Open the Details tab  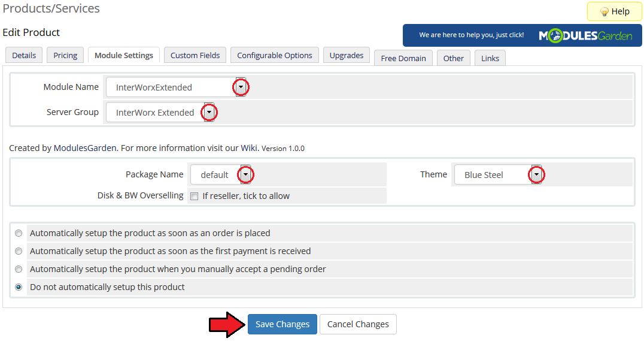24,55
